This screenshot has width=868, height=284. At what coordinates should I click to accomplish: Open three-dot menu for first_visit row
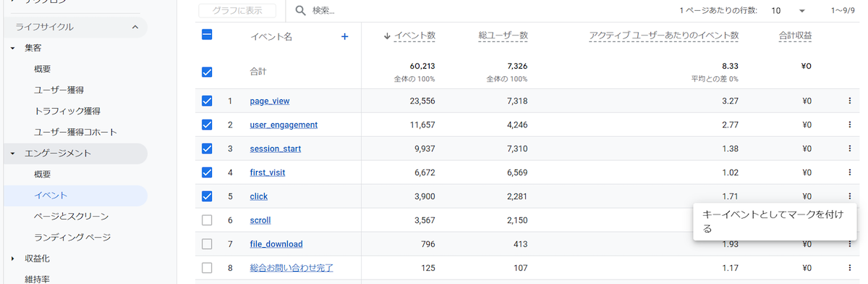pyautogui.click(x=849, y=172)
